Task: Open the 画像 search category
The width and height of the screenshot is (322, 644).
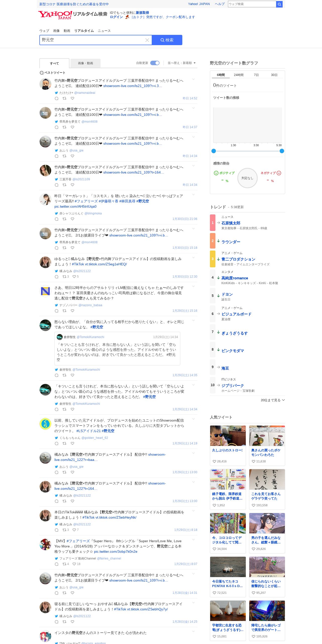Action: click(x=56, y=31)
